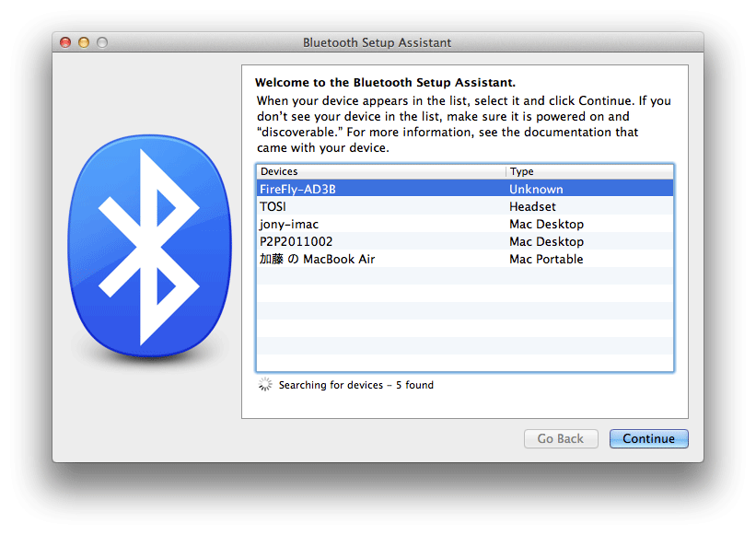Click the large Bluetooth logo icon
This screenshot has height=535, width=756.
point(150,246)
